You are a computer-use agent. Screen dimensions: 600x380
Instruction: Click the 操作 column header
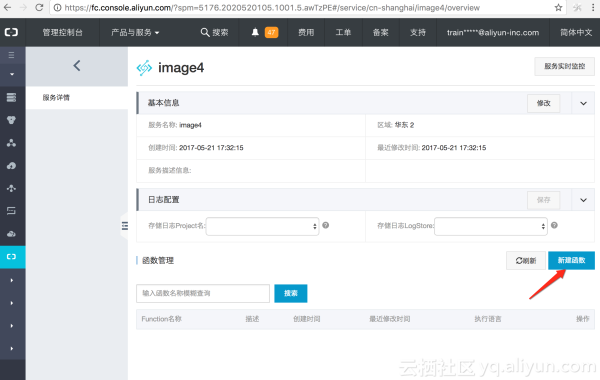(583, 319)
